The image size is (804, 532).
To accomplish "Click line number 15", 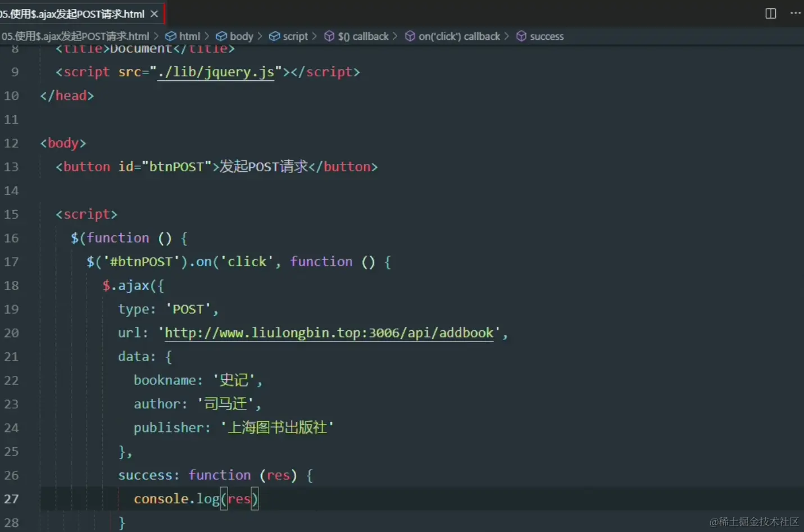I will (11, 215).
